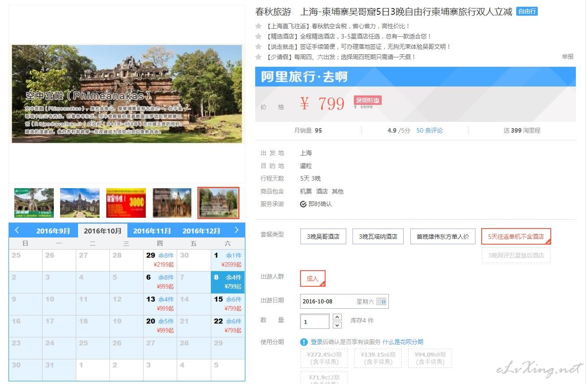588x384 pixels.
Task: Click departure city value 上海
Action: tap(306, 153)
